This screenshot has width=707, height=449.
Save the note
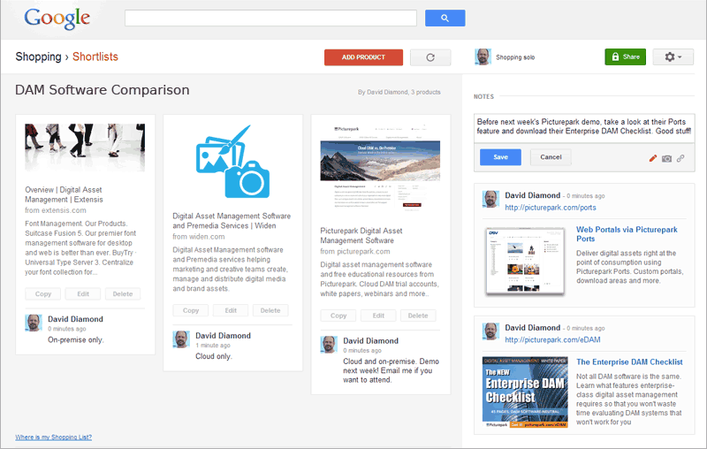[x=500, y=157]
